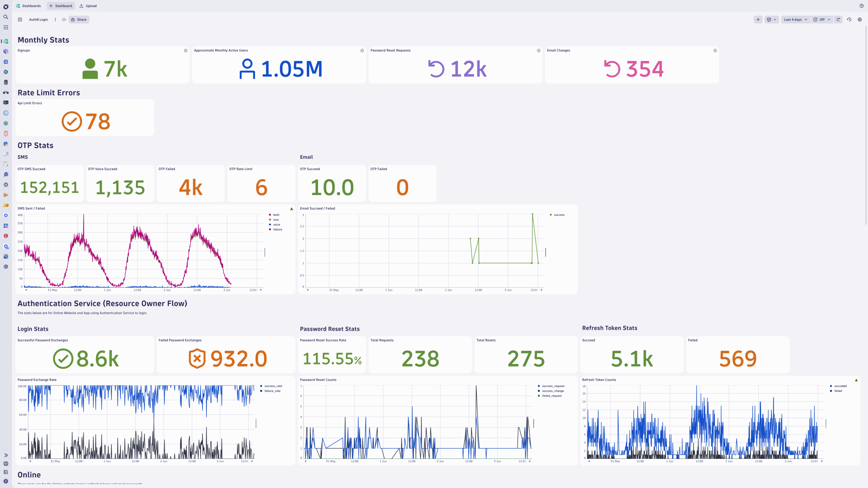Open the kebab menu next to Auth0 Login
This screenshot has width=868, height=488.
55,19
